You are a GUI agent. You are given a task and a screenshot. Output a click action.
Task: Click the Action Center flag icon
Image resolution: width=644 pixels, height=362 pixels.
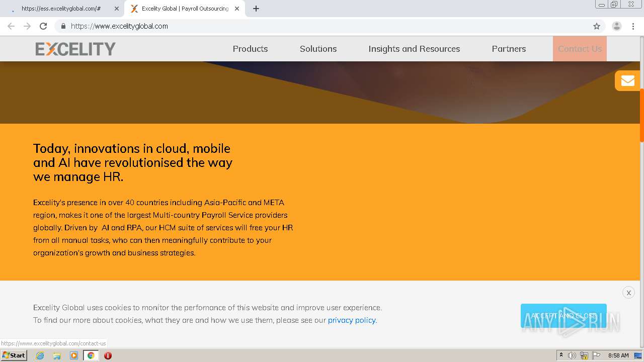[596, 355]
